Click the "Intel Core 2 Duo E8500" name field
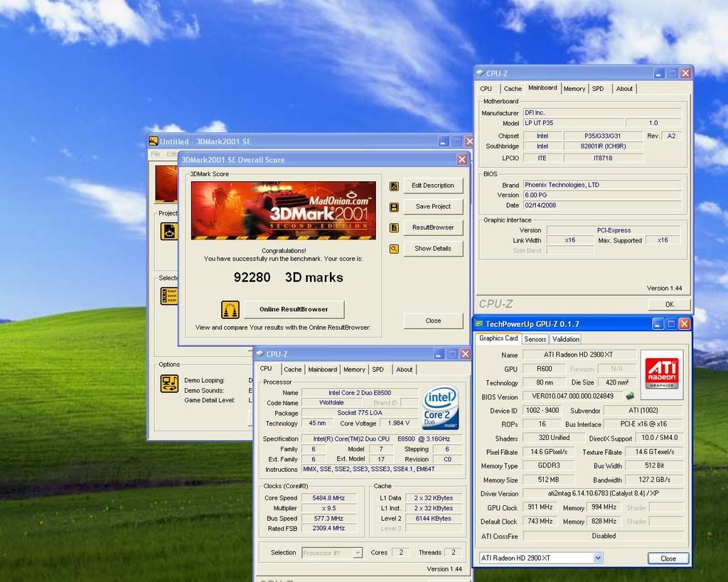The height and width of the screenshot is (582, 728). pos(360,393)
